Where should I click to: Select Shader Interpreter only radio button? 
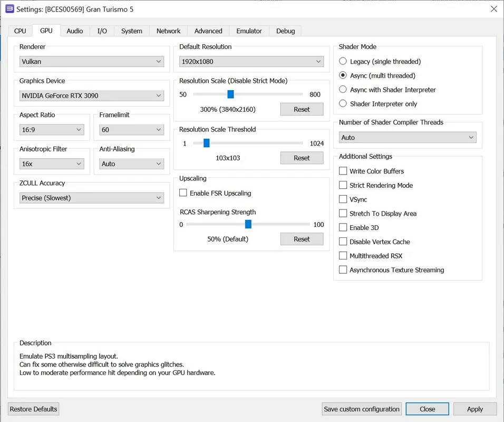click(379, 103)
